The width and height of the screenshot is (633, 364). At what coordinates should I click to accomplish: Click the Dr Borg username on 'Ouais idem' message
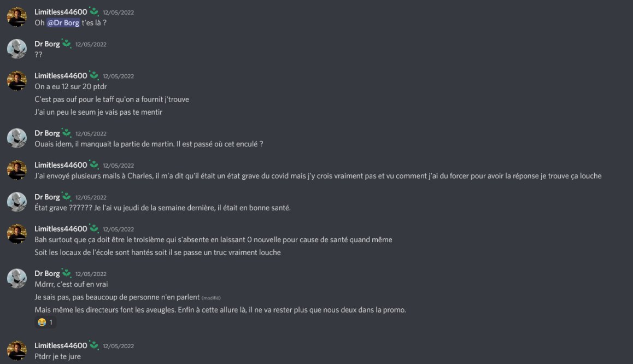click(x=48, y=132)
